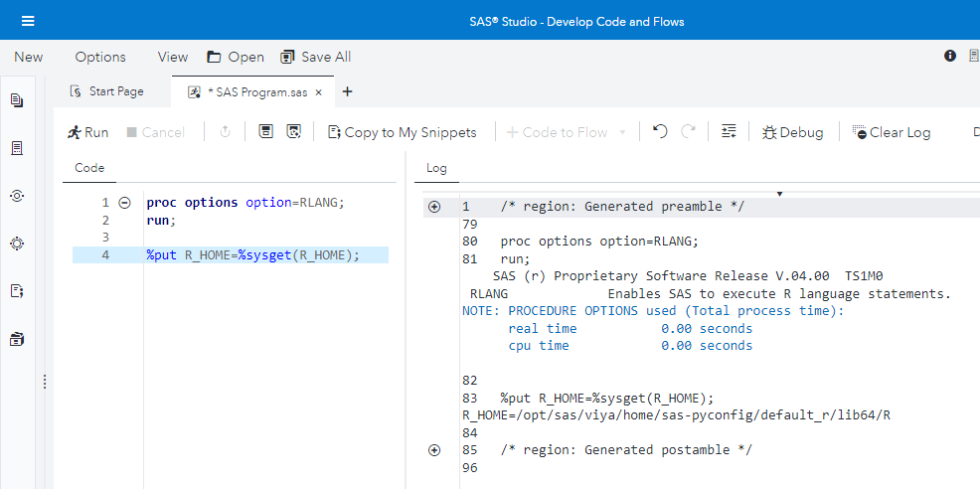The image size is (980, 489).
Task: Click the Save All button
Action: (316, 57)
